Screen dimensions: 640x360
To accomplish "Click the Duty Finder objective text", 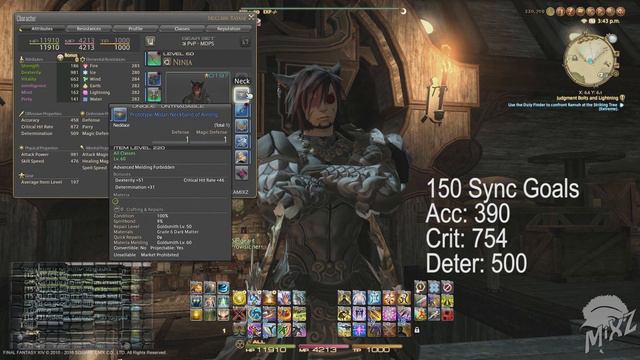I will pos(563,107).
